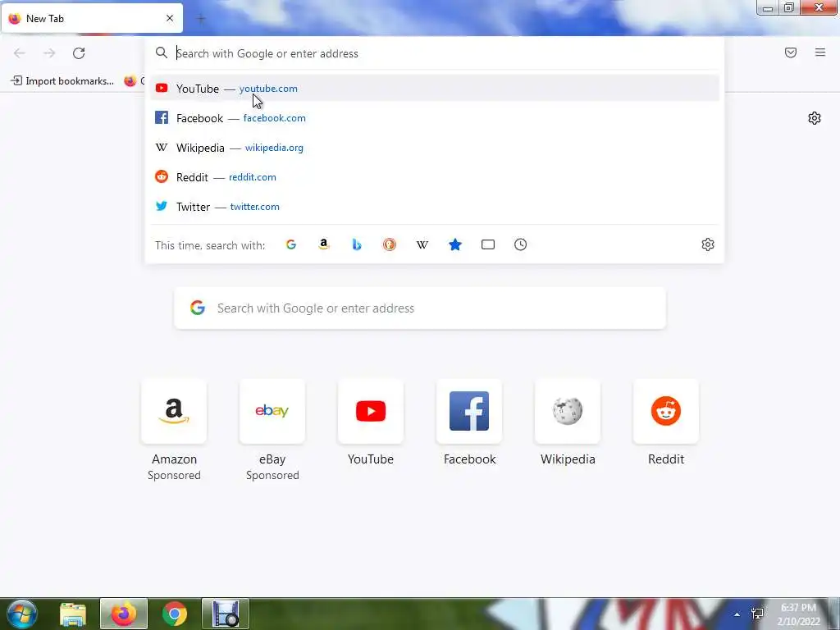Screen dimensions: 840x630
Task: Open File Explorer from the taskbar
Action: pos(73,614)
